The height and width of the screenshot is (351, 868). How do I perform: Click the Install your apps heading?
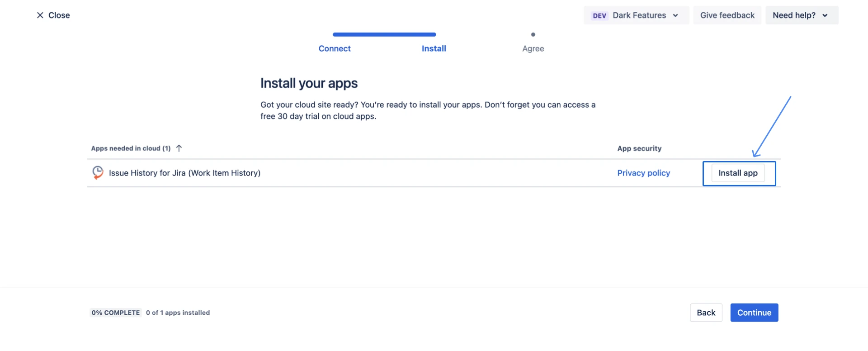309,83
